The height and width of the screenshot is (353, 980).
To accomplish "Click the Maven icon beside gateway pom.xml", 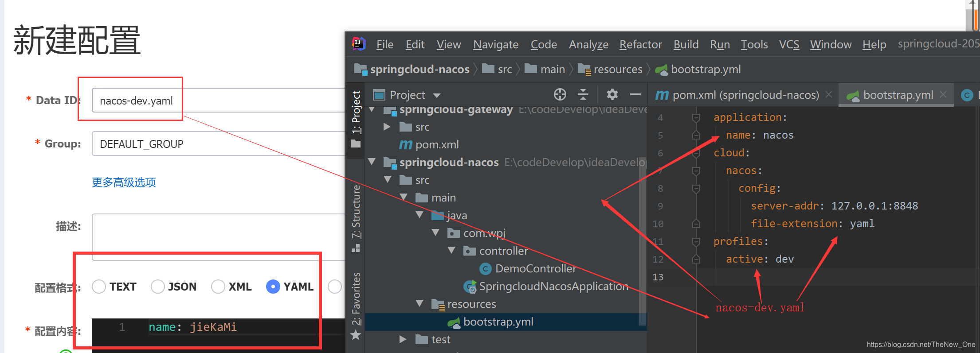I will [406, 144].
